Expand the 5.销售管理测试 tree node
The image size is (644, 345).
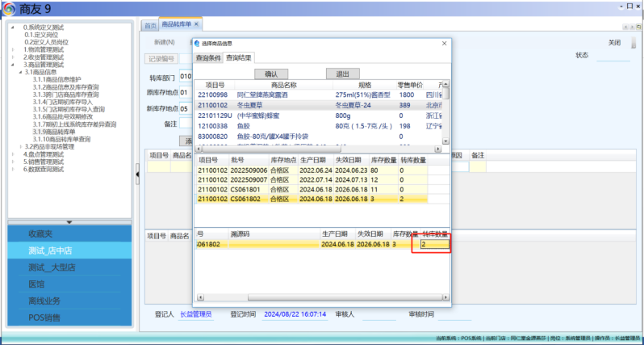[x=13, y=162]
